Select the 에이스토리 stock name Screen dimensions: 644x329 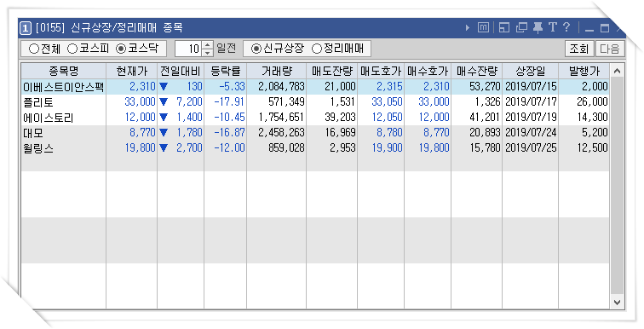[x=49, y=118]
